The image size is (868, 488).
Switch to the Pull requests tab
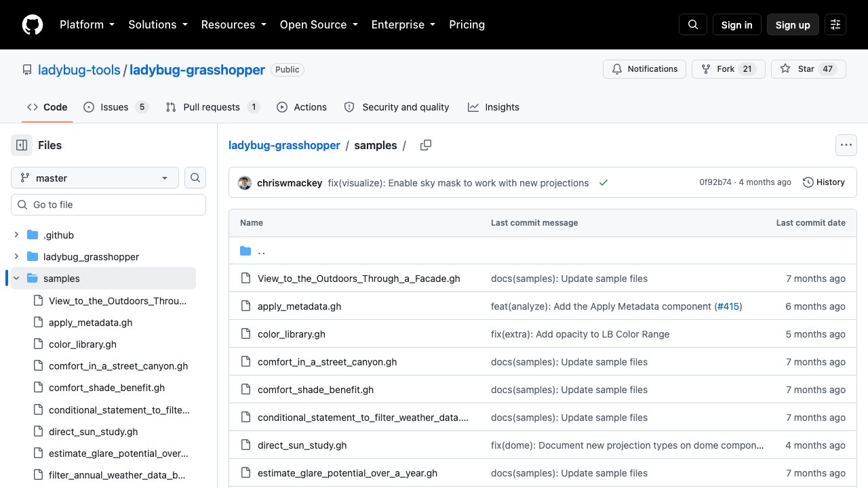(x=213, y=107)
